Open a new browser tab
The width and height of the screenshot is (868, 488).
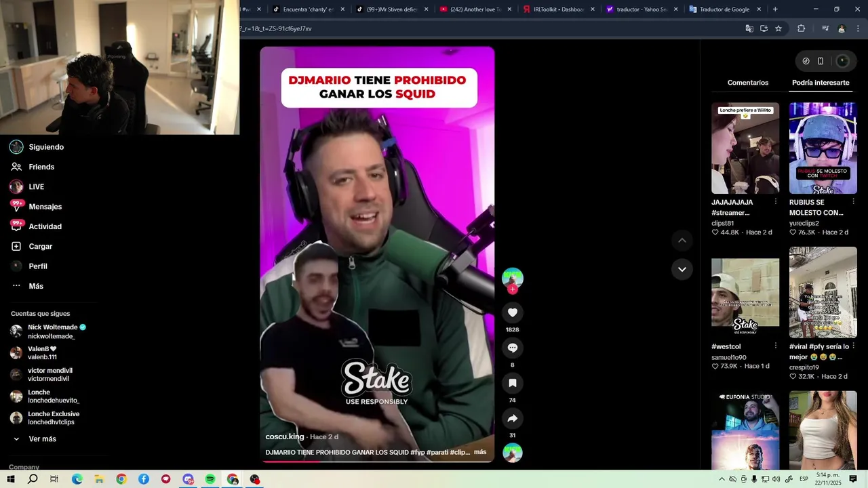coord(775,9)
